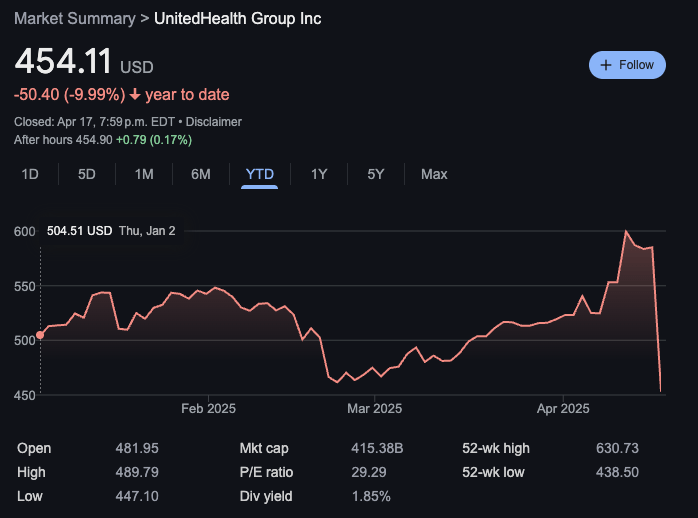The width and height of the screenshot is (698, 518).
Task: Show the 1Y chart range
Action: point(319,174)
